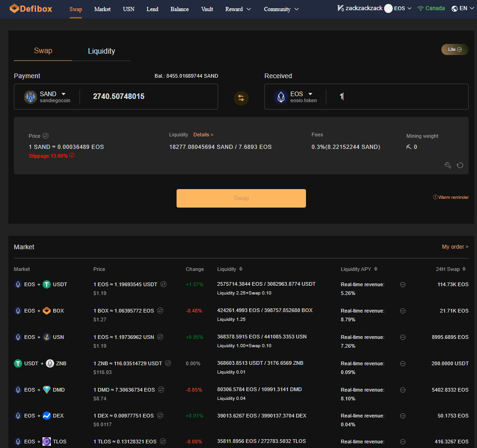Refresh swap data icon

[x=460, y=165]
